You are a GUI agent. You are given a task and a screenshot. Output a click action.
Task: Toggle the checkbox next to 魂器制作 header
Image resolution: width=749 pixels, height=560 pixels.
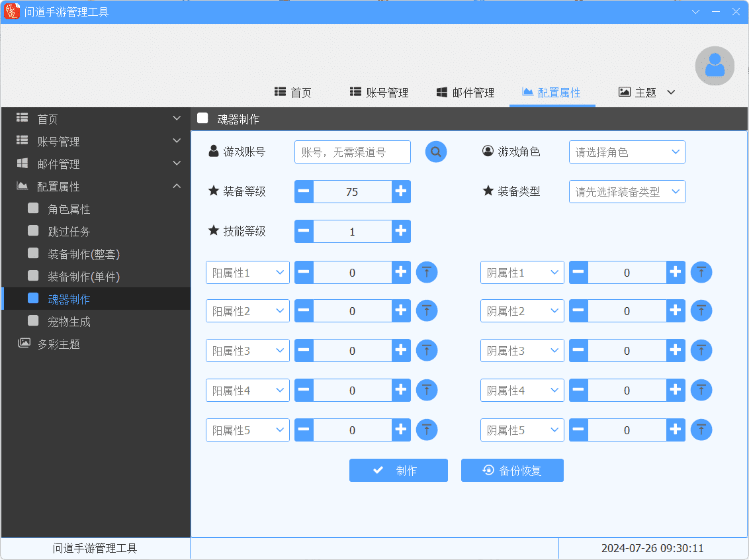(202, 118)
